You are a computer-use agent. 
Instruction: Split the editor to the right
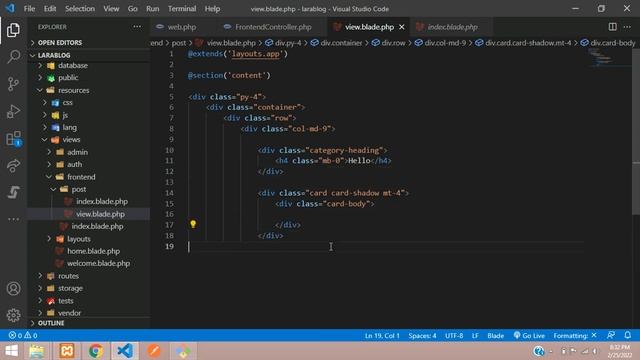click(612, 27)
